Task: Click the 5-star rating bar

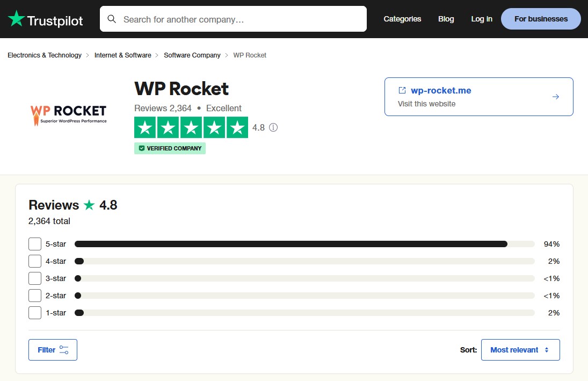Action: (x=304, y=244)
